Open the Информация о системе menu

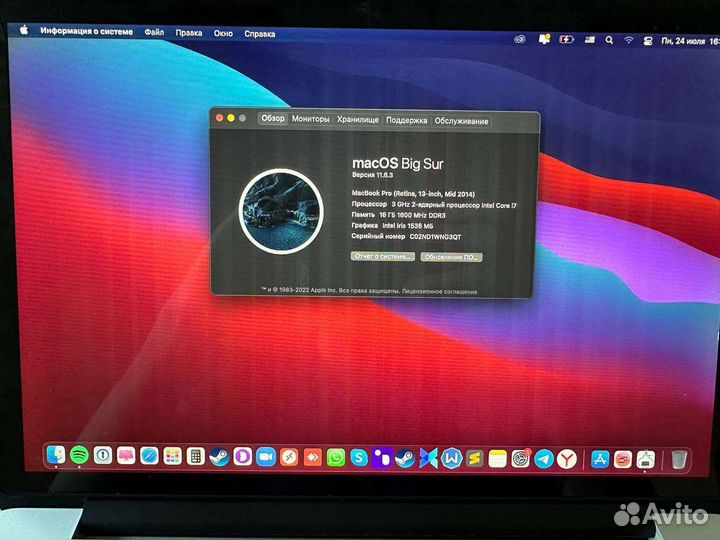coord(86,31)
